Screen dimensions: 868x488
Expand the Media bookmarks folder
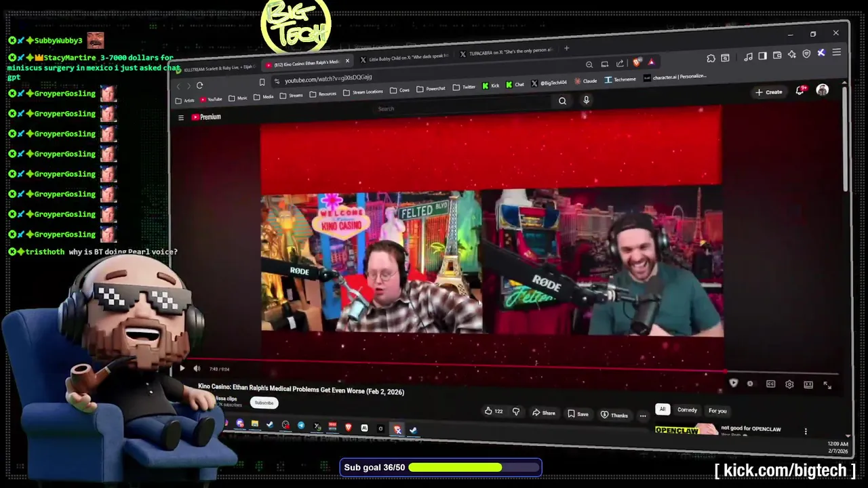(x=263, y=97)
